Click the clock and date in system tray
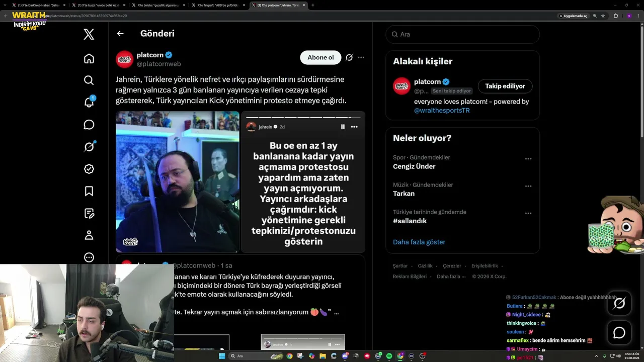The image size is (644, 362). coord(631,356)
